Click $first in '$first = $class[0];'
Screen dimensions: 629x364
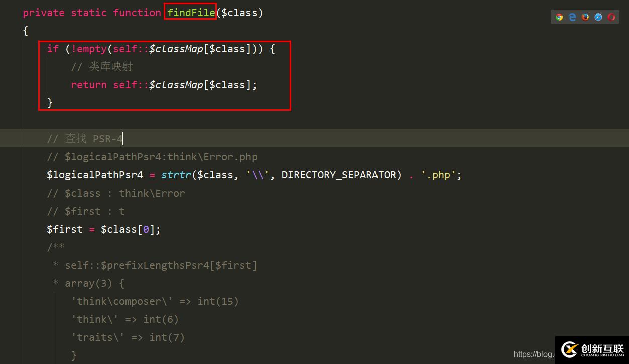tap(65, 229)
